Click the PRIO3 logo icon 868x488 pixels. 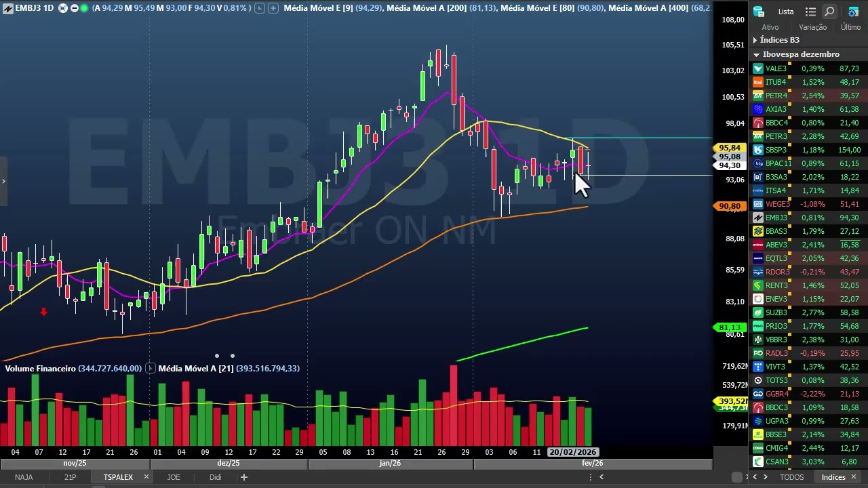click(758, 326)
